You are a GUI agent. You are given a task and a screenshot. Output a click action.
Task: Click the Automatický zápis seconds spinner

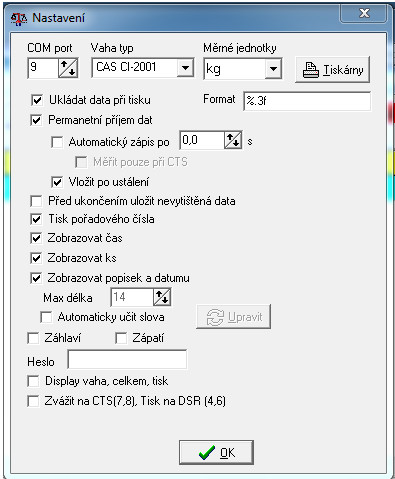pyautogui.click(x=233, y=140)
